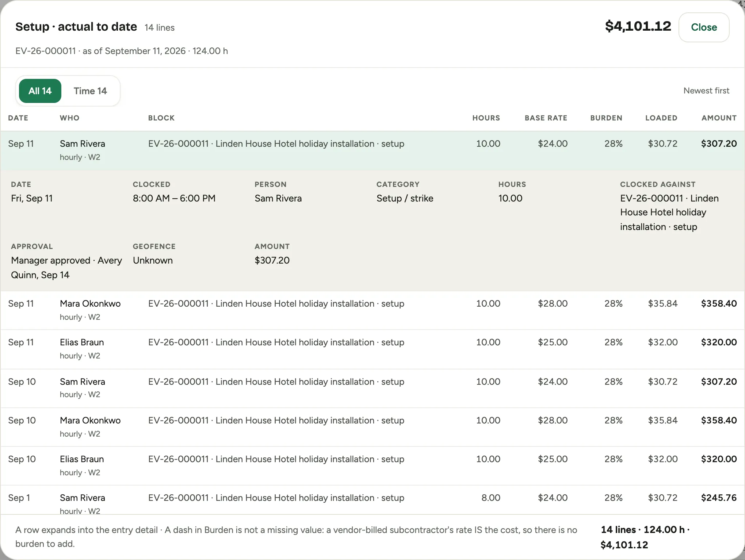Click the Manager approved Avery Quinn approval text

66,268
